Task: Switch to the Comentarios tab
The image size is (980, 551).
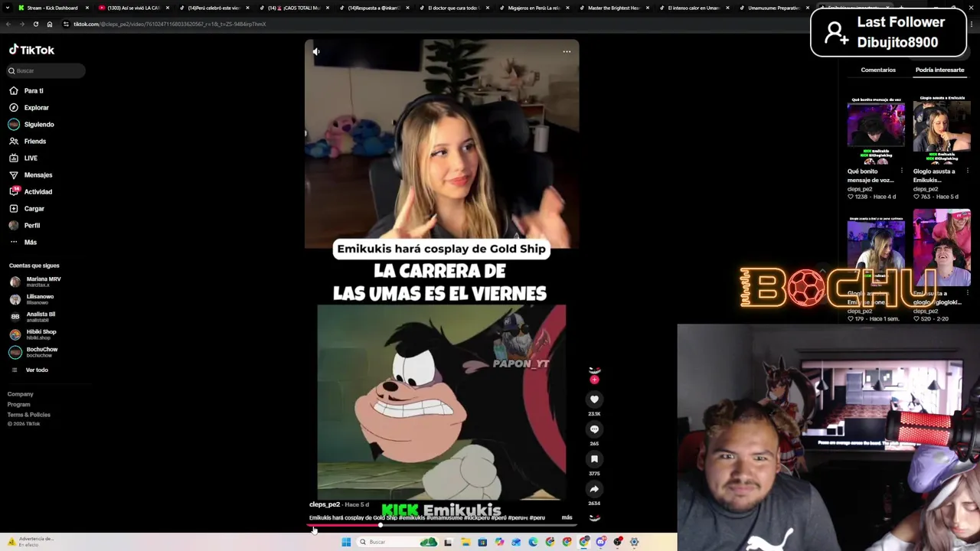Action: pyautogui.click(x=878, y=70)
